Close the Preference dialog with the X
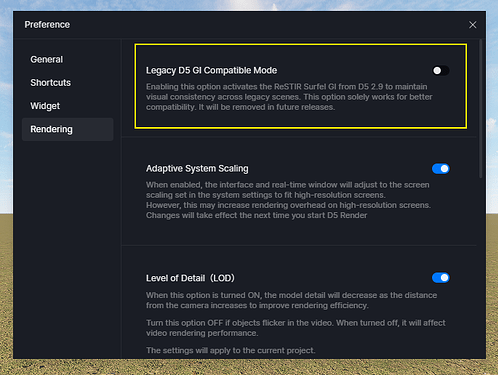The image size is (498, 375). click(472, 25)
